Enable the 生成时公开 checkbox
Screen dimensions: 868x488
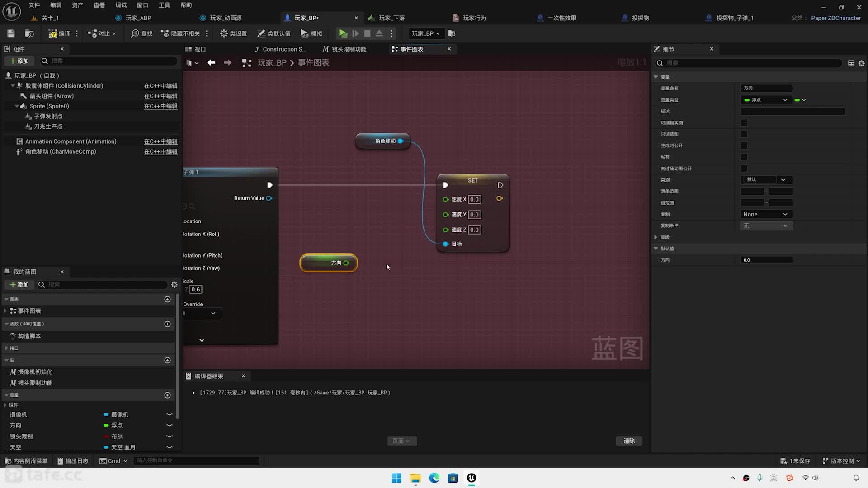tap(744, 145)
